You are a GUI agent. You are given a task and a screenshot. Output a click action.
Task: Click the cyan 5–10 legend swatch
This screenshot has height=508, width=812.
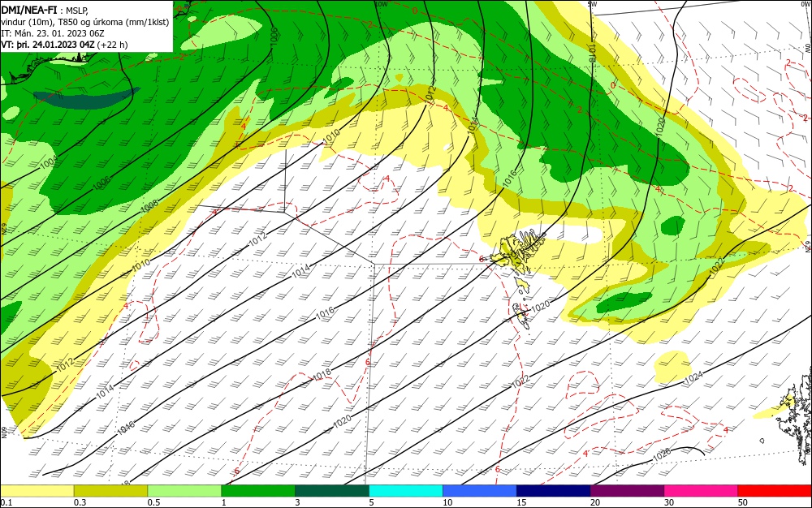point(406,491)
